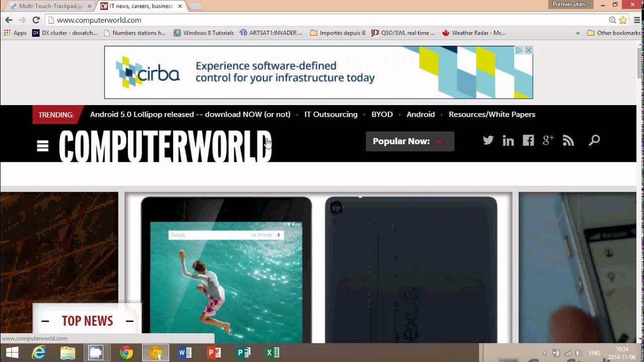Image resolution: width=644 pixels, height=362 pixels.
Task: Click the COMPUTERWORLD logo
Action: 166,146
